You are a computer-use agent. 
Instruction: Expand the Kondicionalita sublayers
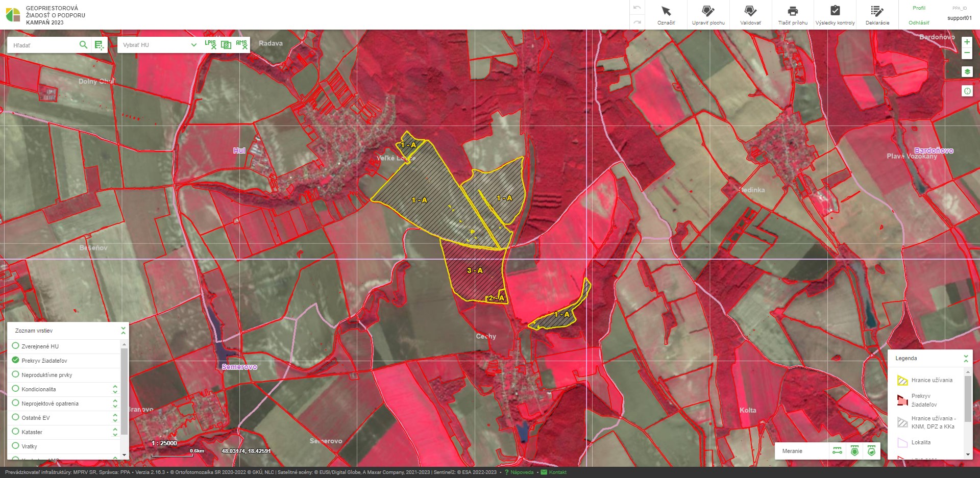tap(115, 389)
